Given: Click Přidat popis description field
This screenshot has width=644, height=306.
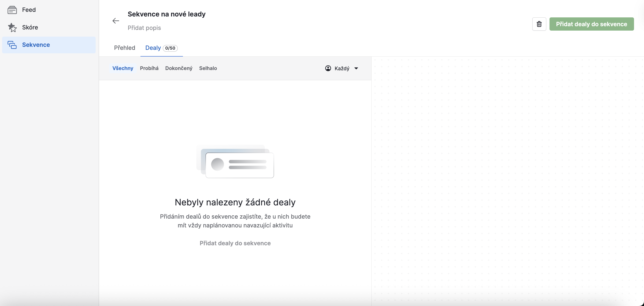Looking at the screenshot, I should 144,28.
